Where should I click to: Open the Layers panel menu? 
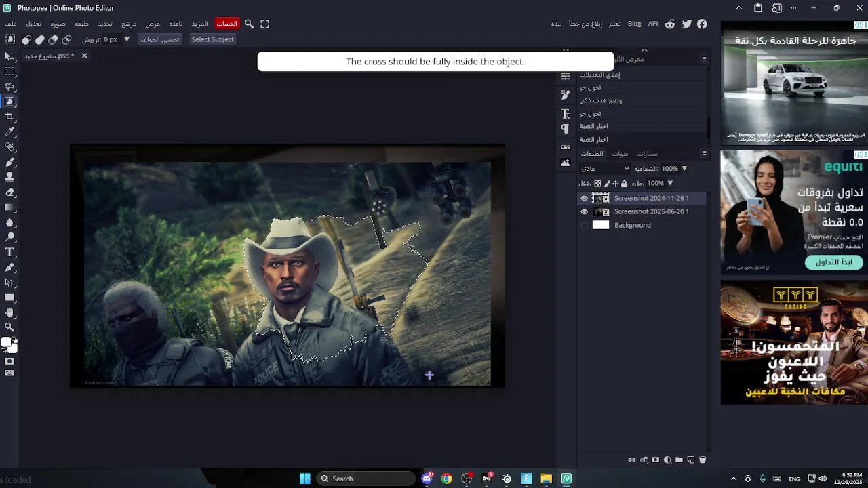click(x=704, y=153)
